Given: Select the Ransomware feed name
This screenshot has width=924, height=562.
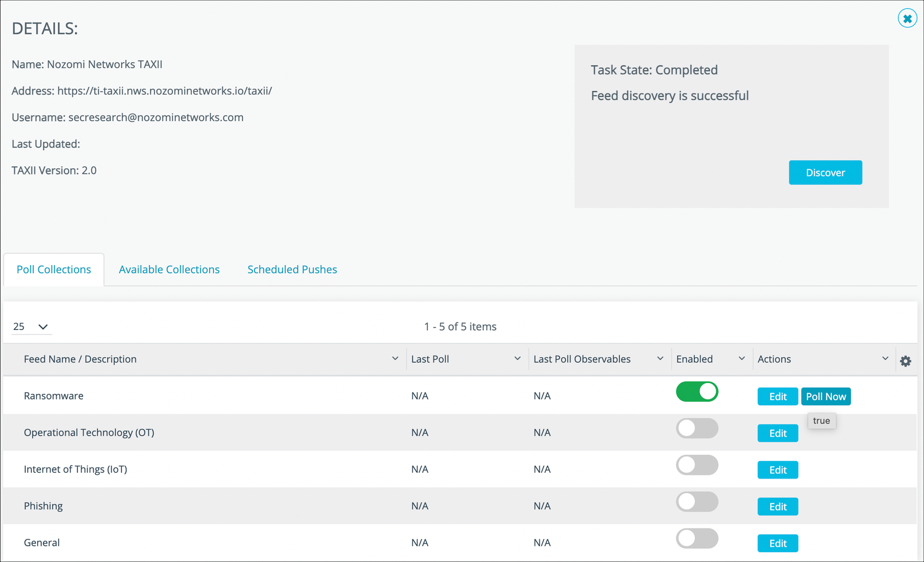Looking at the screenshot, I should pyautogui.click(x=53, y=396).
